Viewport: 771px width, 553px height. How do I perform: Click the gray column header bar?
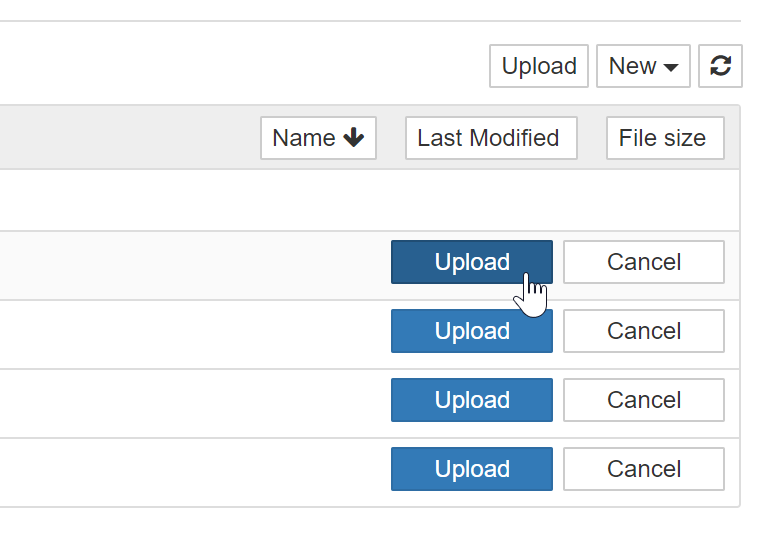[120, 138]
